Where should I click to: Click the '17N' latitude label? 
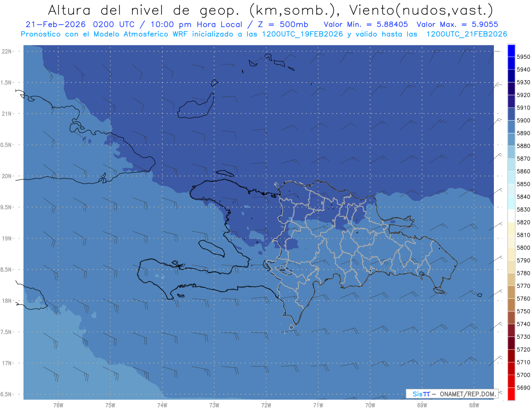click(x=7, y=363)
